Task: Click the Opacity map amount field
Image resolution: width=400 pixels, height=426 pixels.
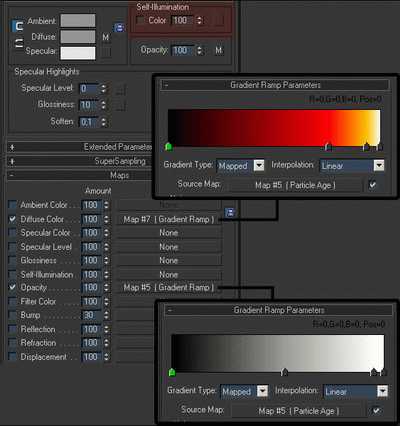Action: tap(92, 287)
